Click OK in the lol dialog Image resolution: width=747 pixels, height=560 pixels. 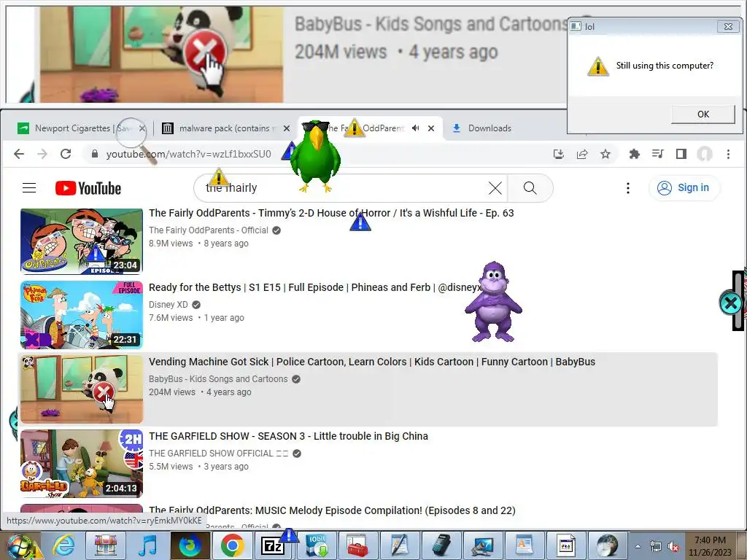point(703,114)
